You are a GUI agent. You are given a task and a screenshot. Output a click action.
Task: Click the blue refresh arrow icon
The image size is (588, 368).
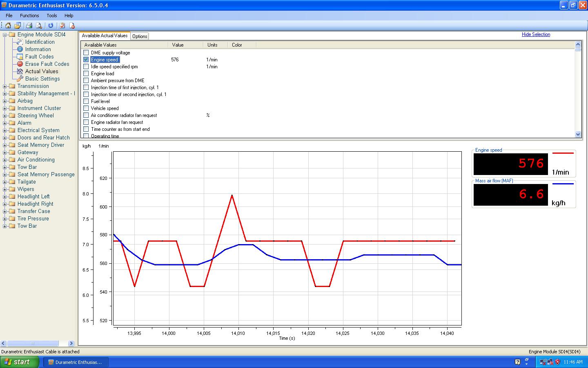51,25
